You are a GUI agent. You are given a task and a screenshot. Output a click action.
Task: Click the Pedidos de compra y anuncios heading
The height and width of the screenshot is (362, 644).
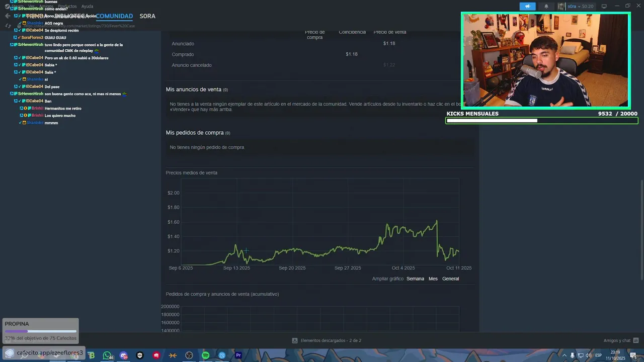[222, 294]
